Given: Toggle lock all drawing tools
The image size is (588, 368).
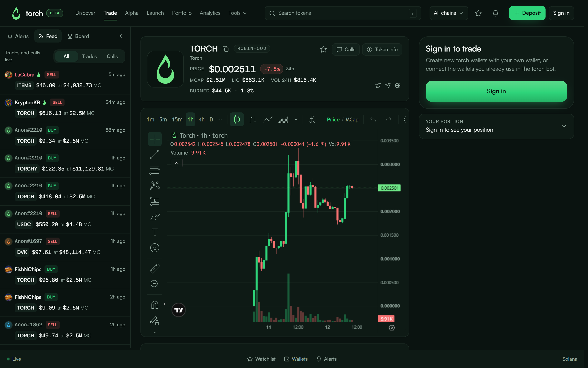Looking at the screenshot, I should [x=155, y=321].
